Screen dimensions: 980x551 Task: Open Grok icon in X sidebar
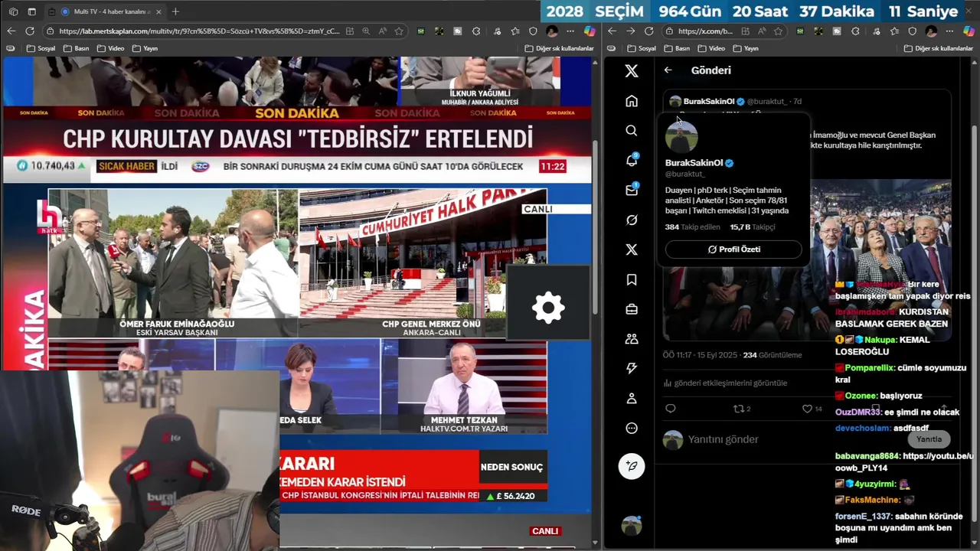tap(632, 220)
